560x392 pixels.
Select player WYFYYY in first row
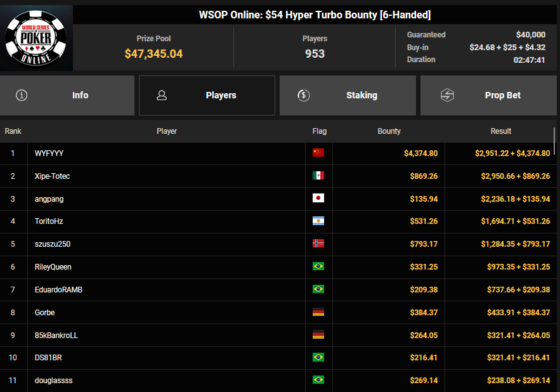(49, 154)
